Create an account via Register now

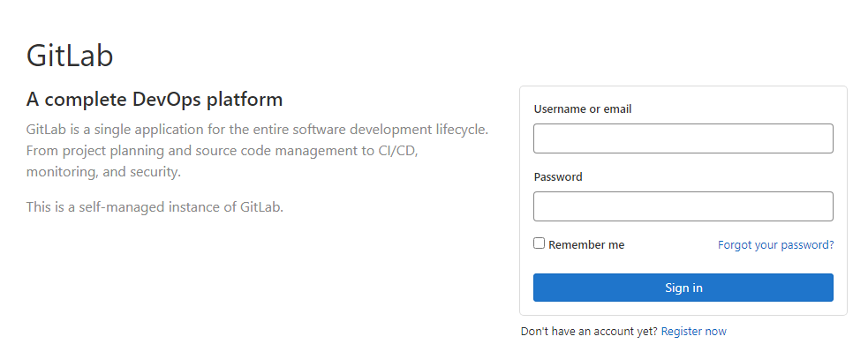pyautogui.click(x=694, y=332)
